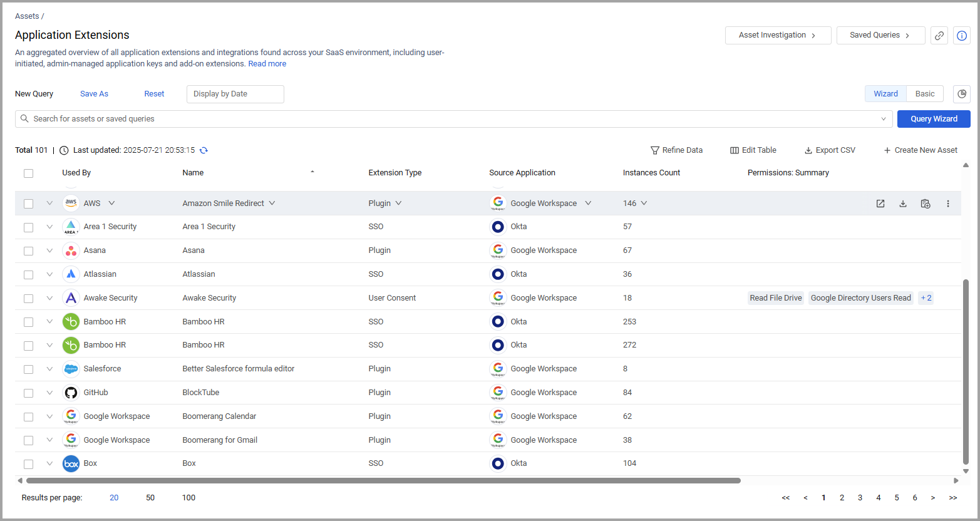Click the Area 1 Security logo icon
This screenshot has height=521, width=980.
71,227
